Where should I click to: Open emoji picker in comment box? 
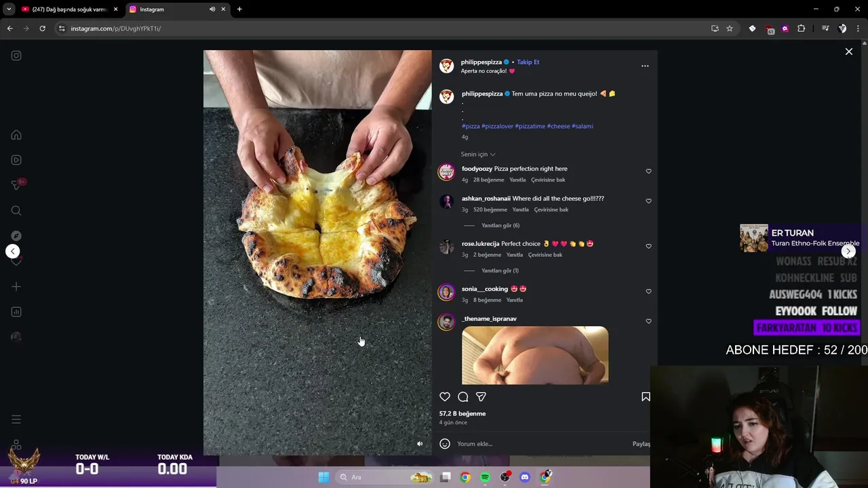(x=445, y=444)
